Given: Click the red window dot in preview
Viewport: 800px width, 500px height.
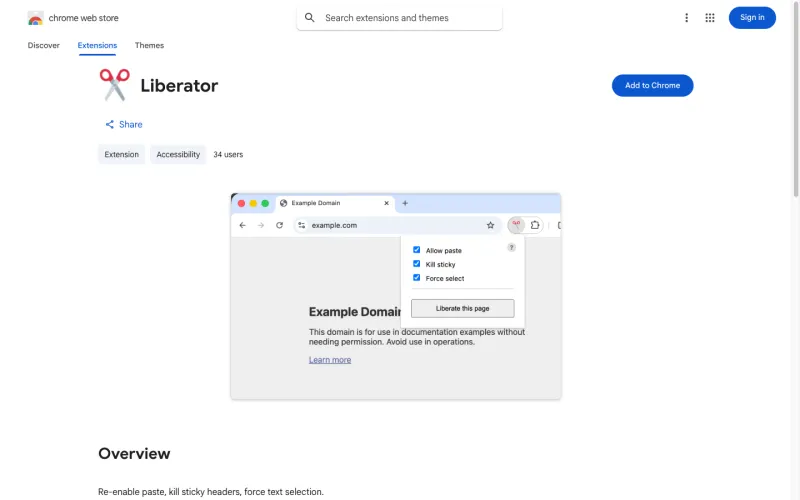Looking at the screenshot, I should click(x=241, y=203).
